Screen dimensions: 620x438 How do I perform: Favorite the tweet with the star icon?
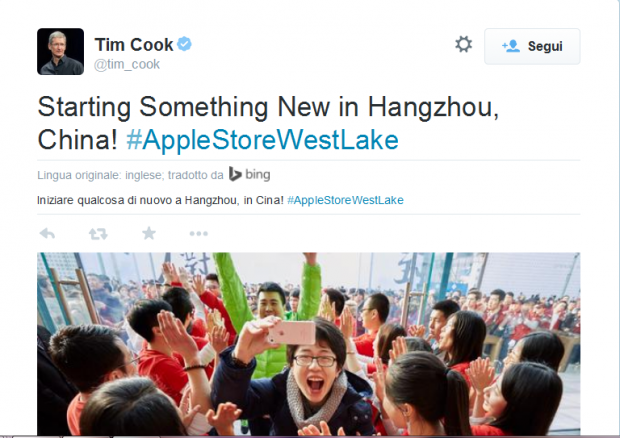149,233
